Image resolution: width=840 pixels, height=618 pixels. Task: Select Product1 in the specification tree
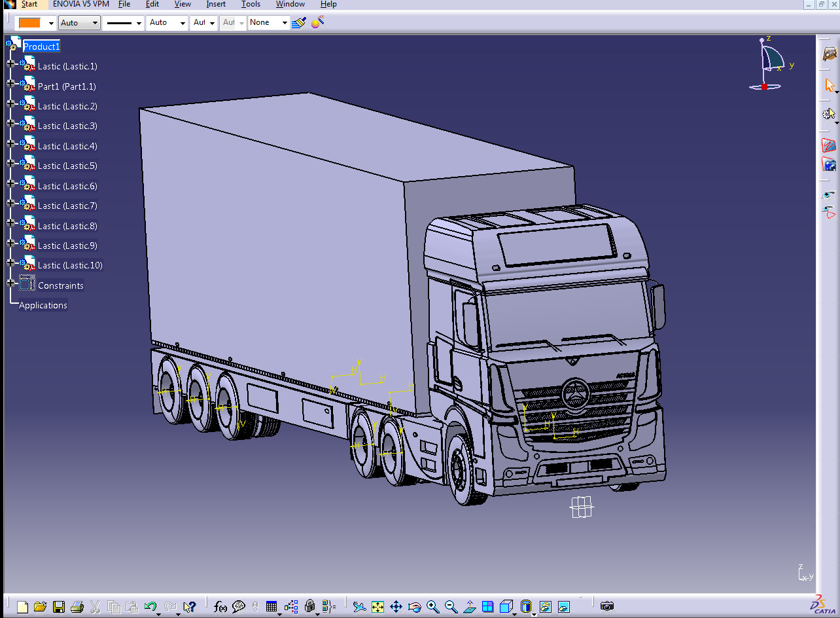click(42, 46)
